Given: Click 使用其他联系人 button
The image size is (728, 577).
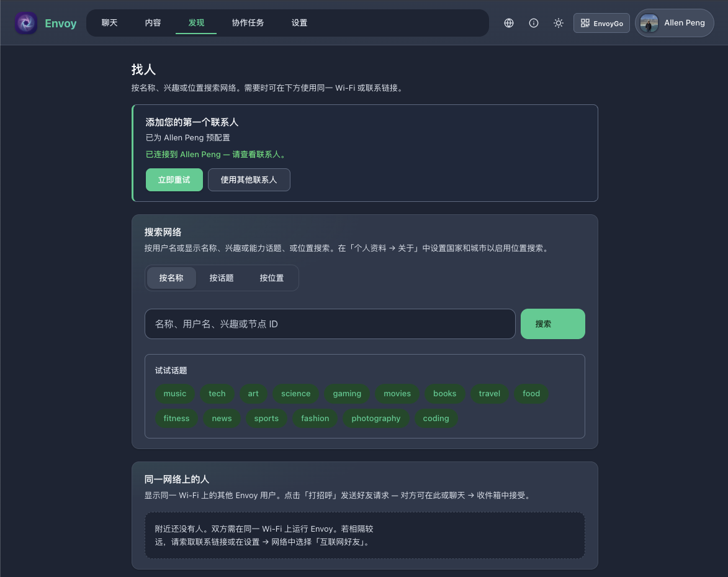Looking at the screenshot, I should pyautogui.click(x=249, y=179).
